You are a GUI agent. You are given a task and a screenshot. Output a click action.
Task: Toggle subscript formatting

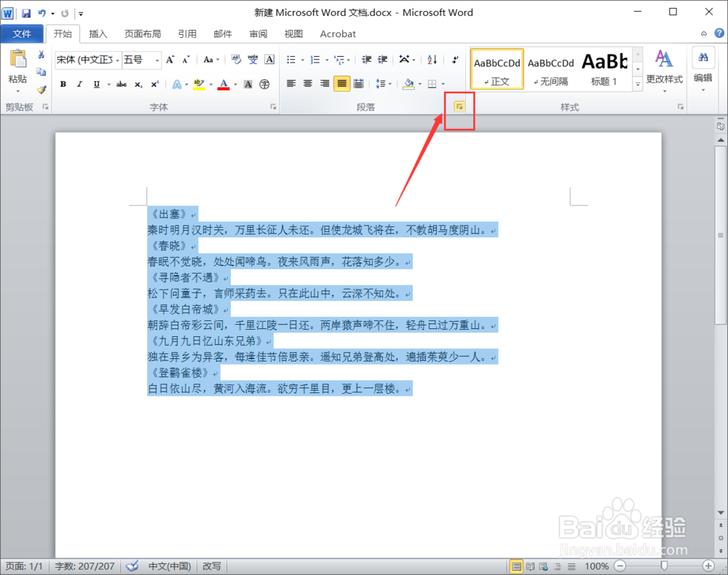click(x=138, y=84)
